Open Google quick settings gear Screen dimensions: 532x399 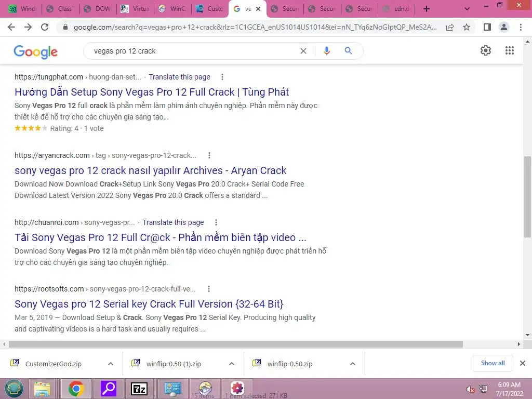coord(486,50)
